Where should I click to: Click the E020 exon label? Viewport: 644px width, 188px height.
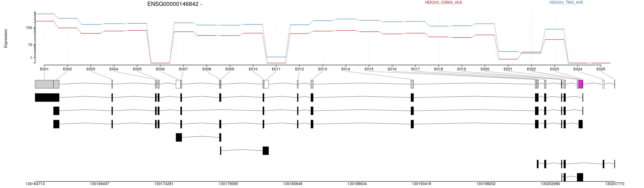(485, 69)
